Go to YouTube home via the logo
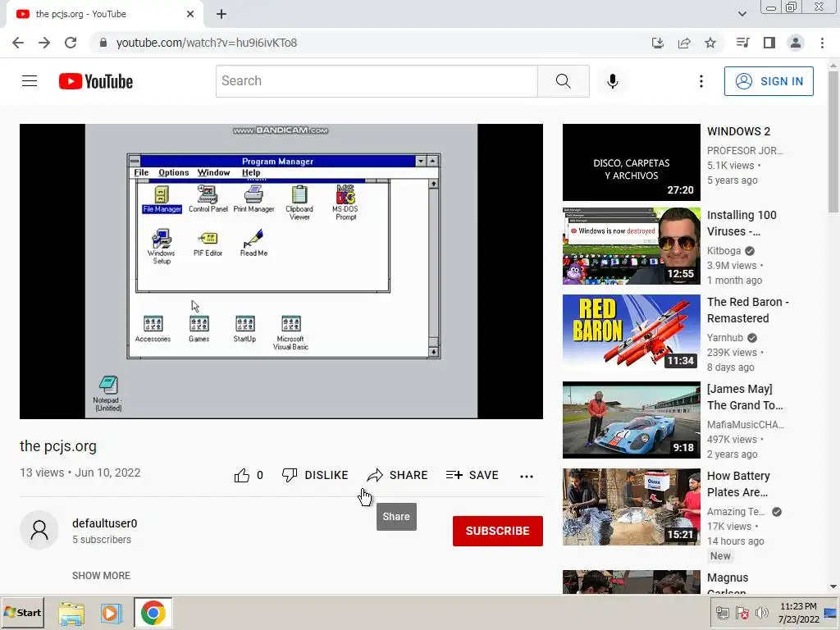840x630 pixels. [x=96, y=81]
